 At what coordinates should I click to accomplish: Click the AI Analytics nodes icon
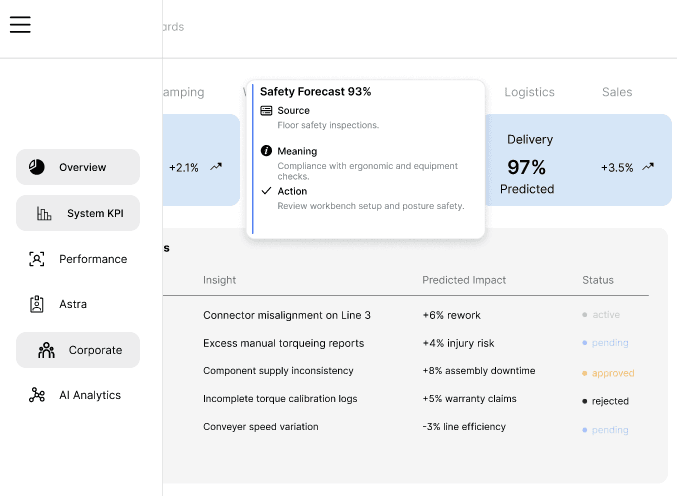[x=37, y=395]
